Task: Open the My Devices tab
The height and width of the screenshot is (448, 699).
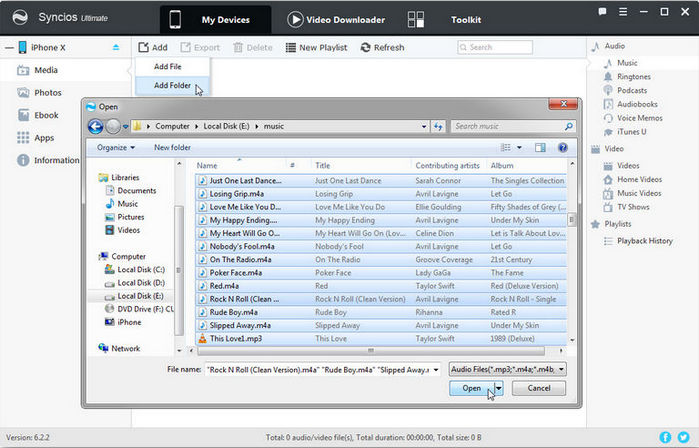Action: [215, 20]
